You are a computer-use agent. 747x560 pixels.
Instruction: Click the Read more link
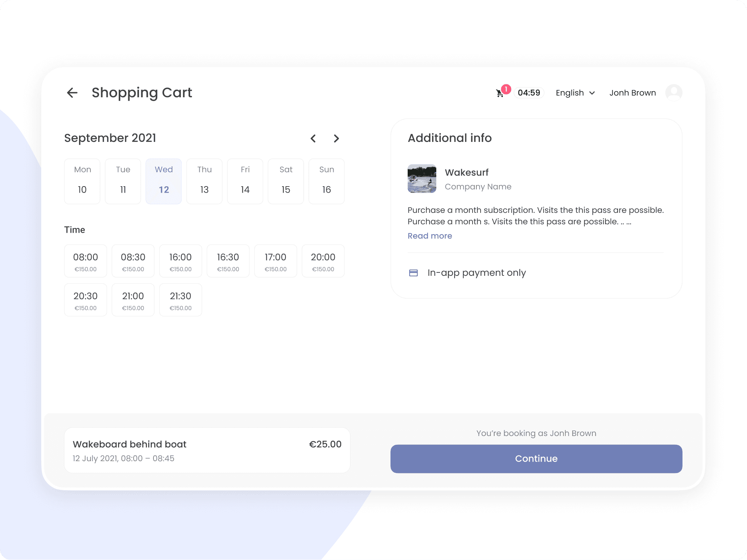click(x=430, y=236)
